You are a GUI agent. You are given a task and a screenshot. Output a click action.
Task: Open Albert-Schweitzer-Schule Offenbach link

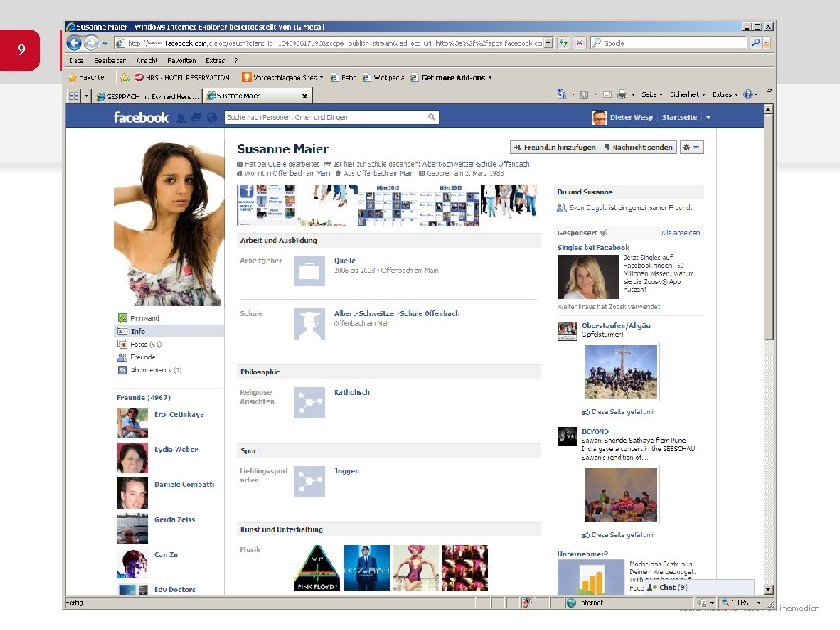pyautogui.click(x=396, y=313)
